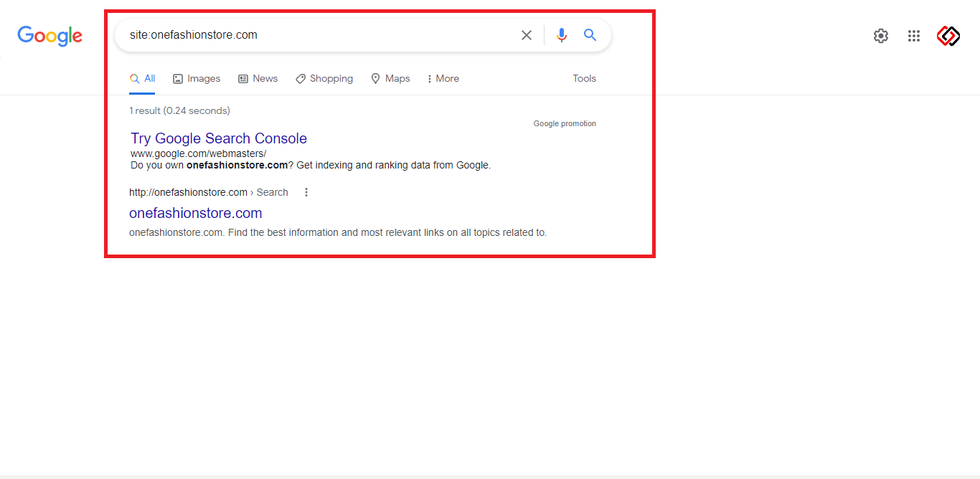This screenshot has height=479, width=980.
Task: Click the blue magnifier search button
Action: [x=590, y=35]
